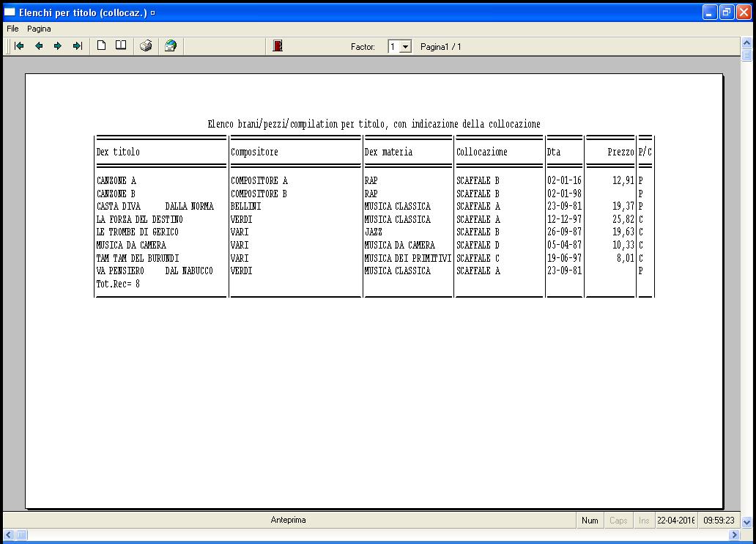
Task: Select the title 'CASTA DIVA DALLA NORMA'
Action: point(155,206)
